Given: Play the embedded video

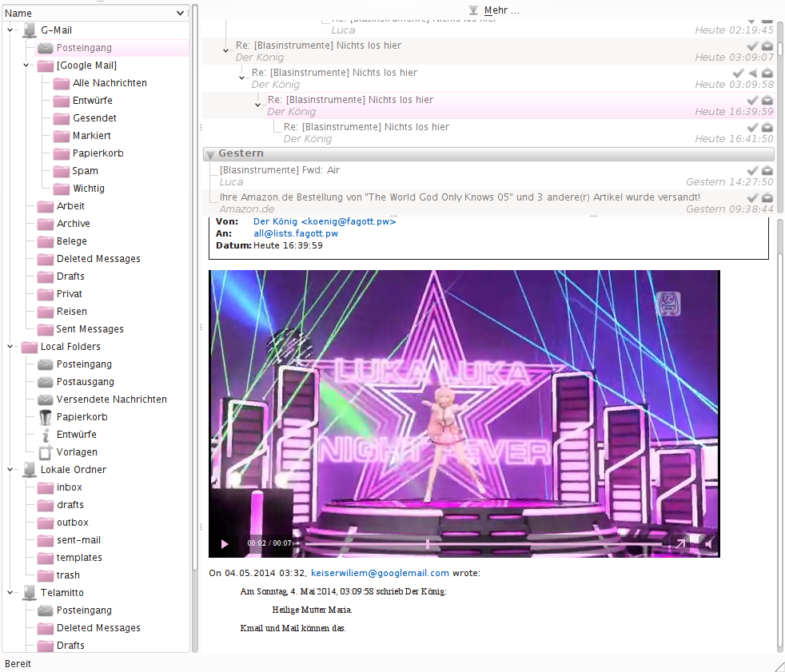Looking at the screenshot, I should point(225,543).
